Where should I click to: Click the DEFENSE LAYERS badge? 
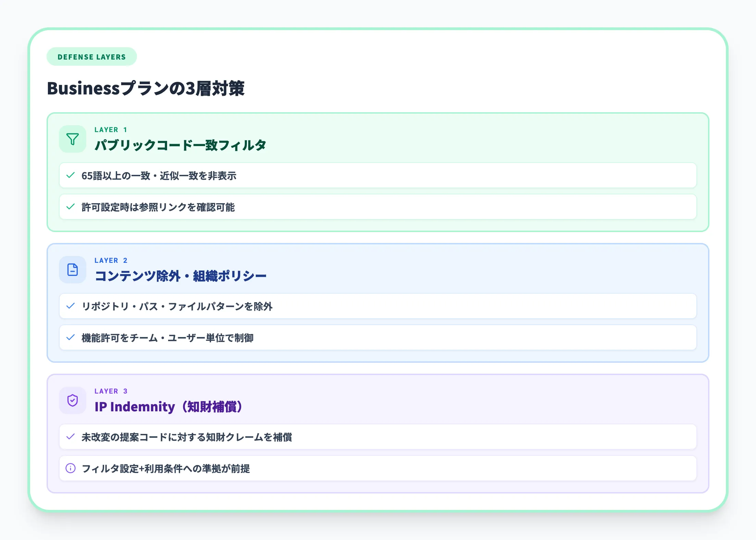tap(92, 57)
